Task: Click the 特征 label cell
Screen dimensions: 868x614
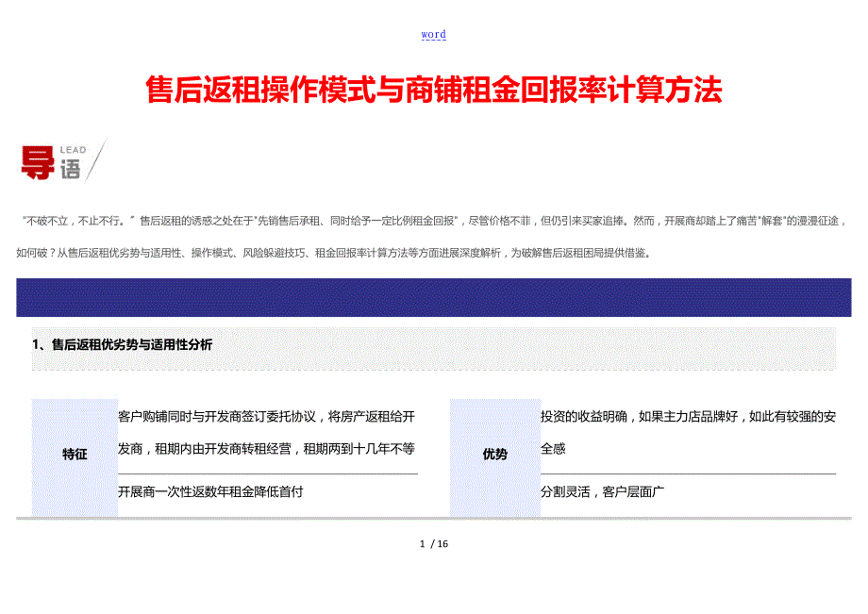Action: point(75,455)
